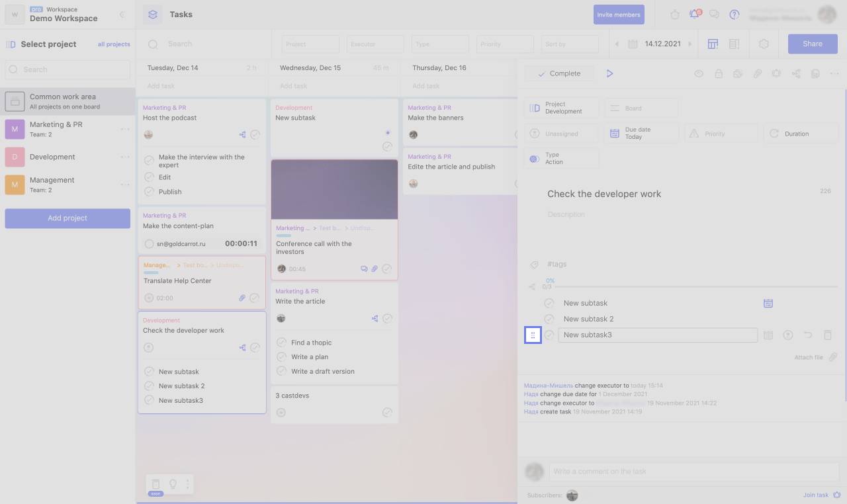Click the Invite members button

pyautogui.click(x=619, y=15)
